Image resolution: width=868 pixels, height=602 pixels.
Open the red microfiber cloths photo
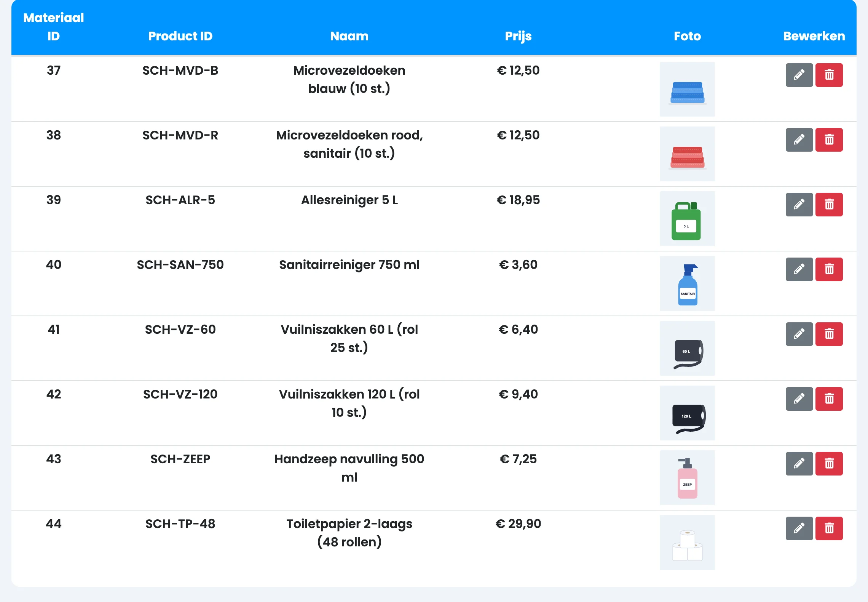pos(687,154)
